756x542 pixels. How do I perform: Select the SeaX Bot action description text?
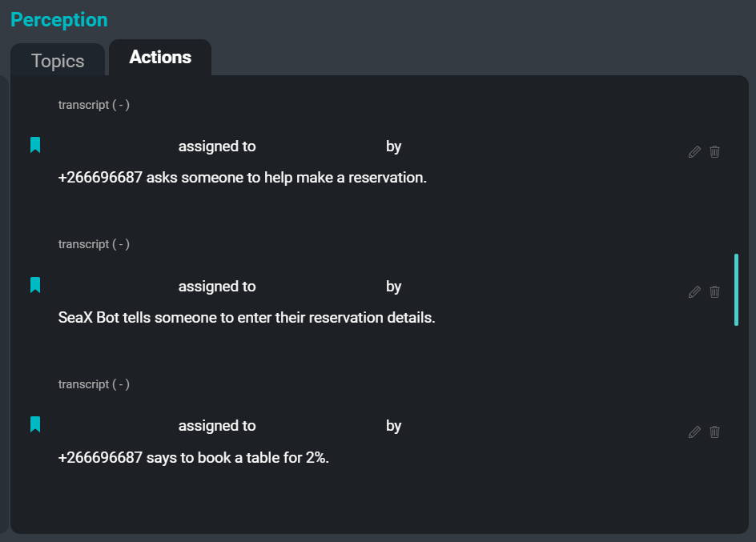(x=247, y=317)
